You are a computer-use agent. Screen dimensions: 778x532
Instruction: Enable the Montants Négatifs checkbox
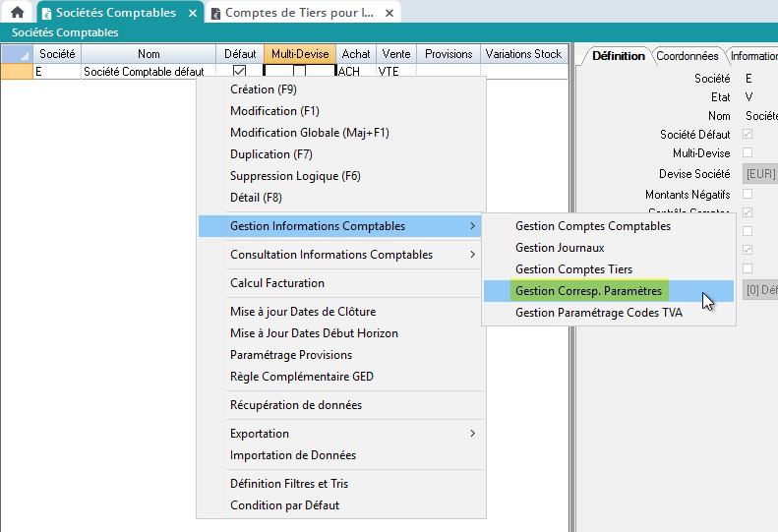748,195
